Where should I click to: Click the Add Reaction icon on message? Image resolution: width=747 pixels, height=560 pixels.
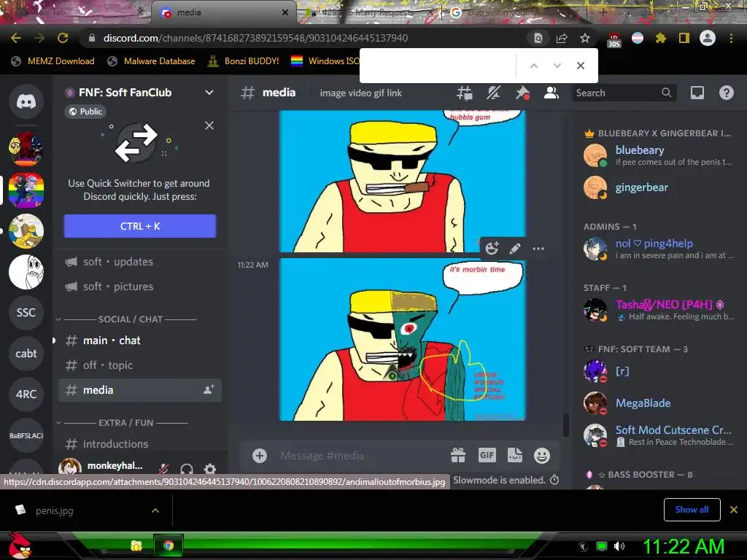[492, 248]
